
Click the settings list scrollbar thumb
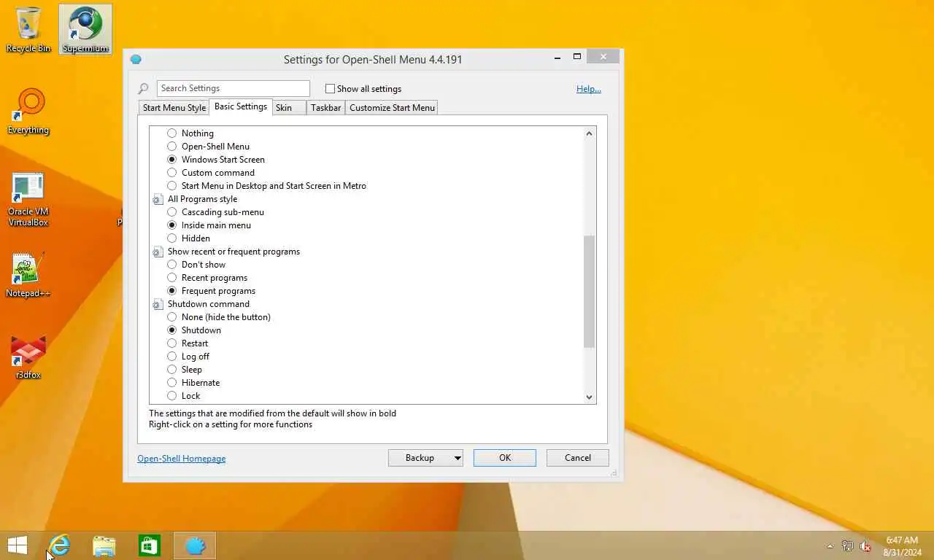(590, 292)
